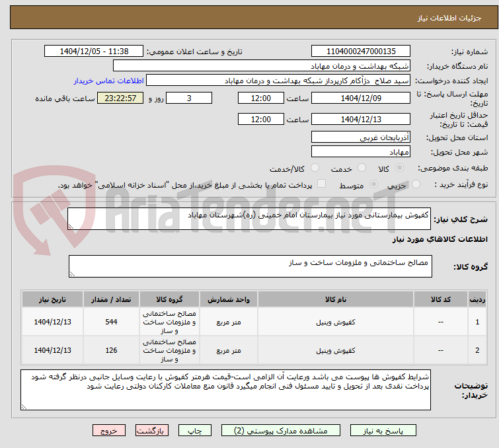The height and width of the screenshot is (448, 499).
Task: Click the goods group cell in row 2
Action: tap(169, 350)
